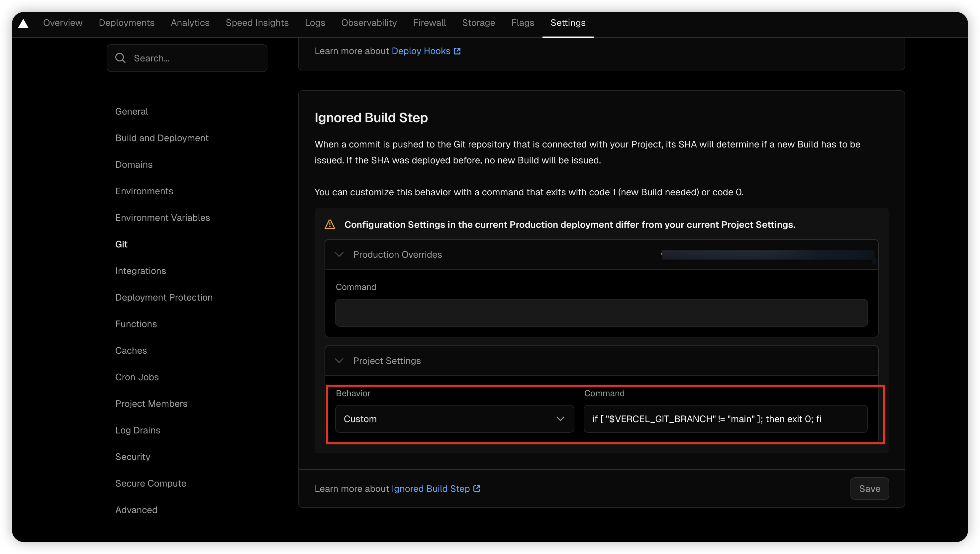Click the Production Overrides Command field
The image size is (980, 554).
(x=601, y=313)
